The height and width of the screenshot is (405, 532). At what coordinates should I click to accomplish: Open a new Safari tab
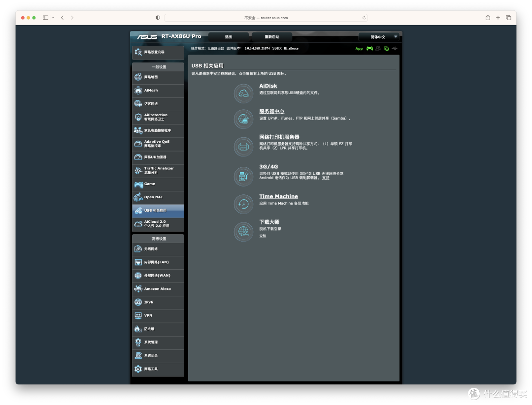pyautogui.click(x=498, y=18)
